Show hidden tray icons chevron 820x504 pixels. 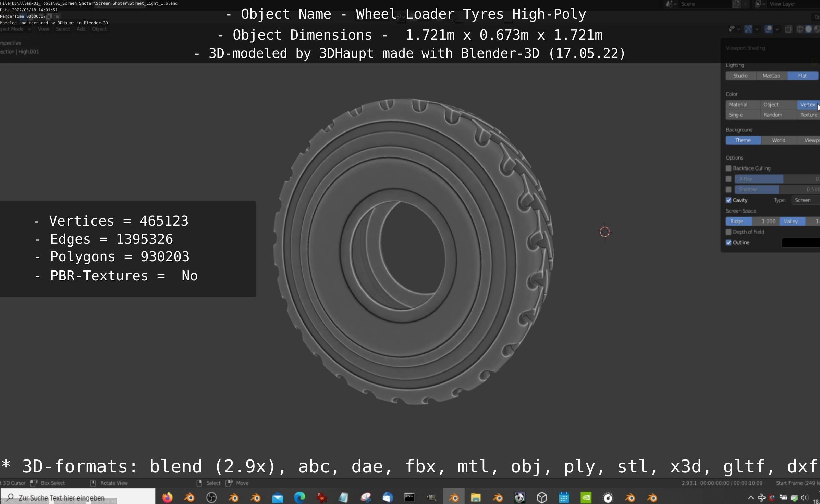(750, 497)
